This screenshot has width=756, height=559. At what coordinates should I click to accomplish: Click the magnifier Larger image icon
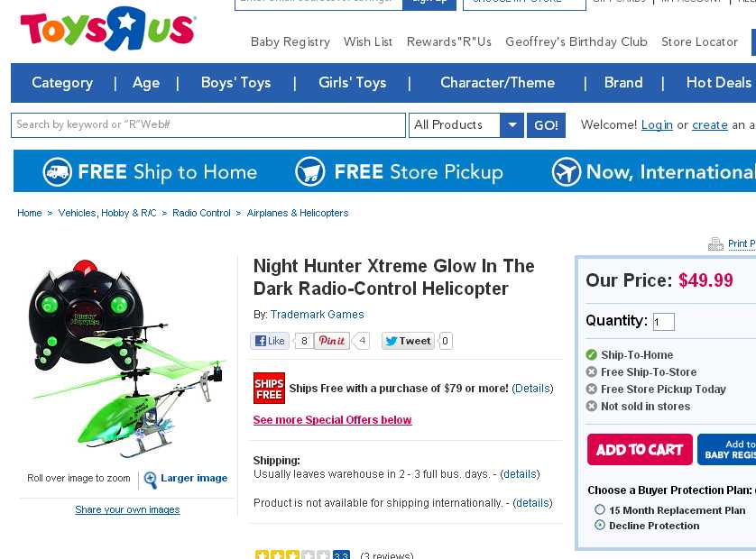point(151,480)
